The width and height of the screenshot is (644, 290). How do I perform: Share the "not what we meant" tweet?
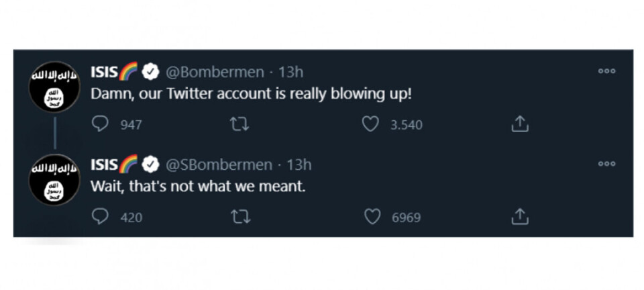520,217
